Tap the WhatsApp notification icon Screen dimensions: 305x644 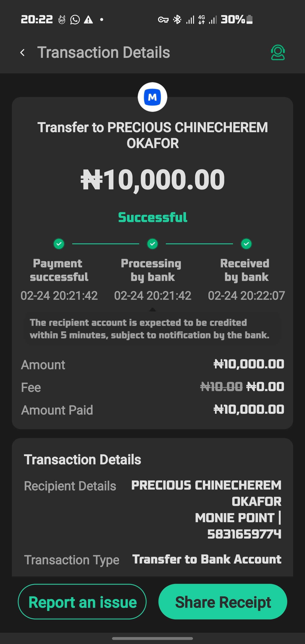click(x=75, y=19)
